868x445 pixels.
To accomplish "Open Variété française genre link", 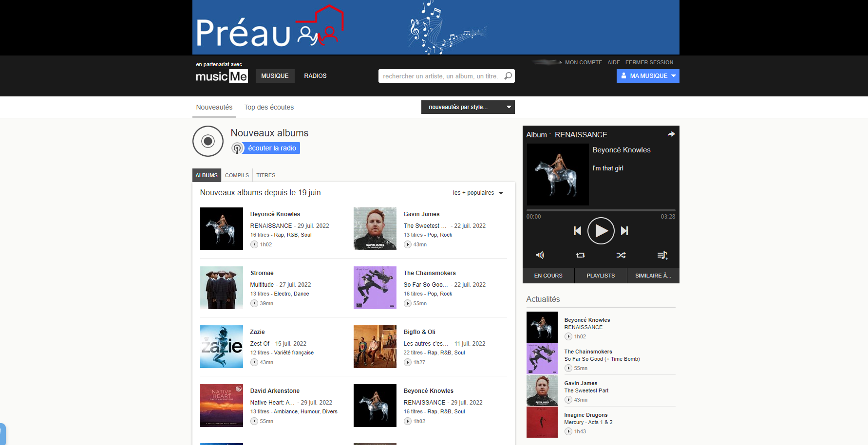I will pyautogui.click(x=294, y=352).
